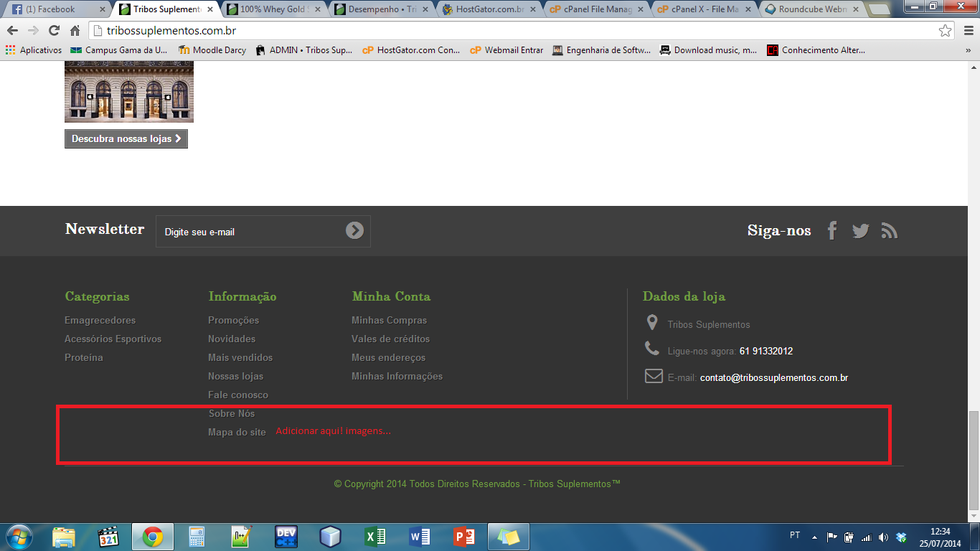
Task: Open the Mais vendidos link
Action: tap(240, 357)
